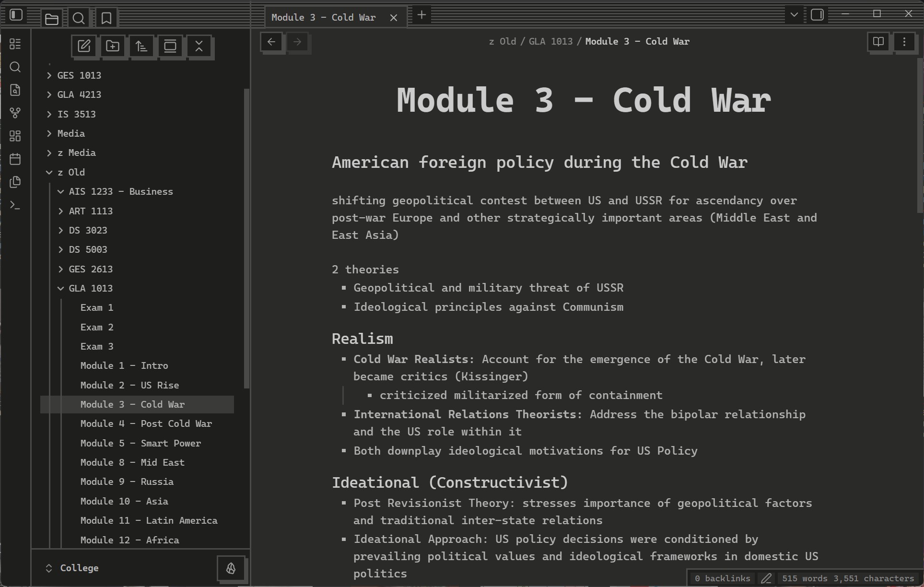
Task: Create a new note in the explorer
Action: [84, 46]
